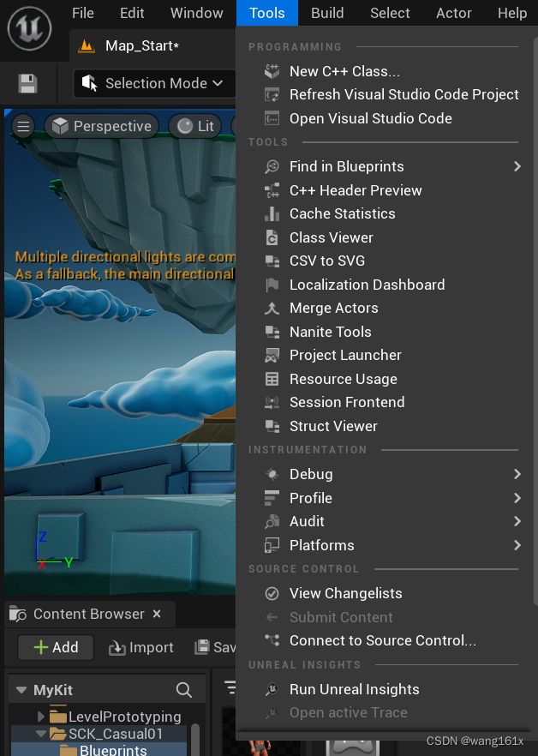Open the Select menu

[x=390, y=13]
